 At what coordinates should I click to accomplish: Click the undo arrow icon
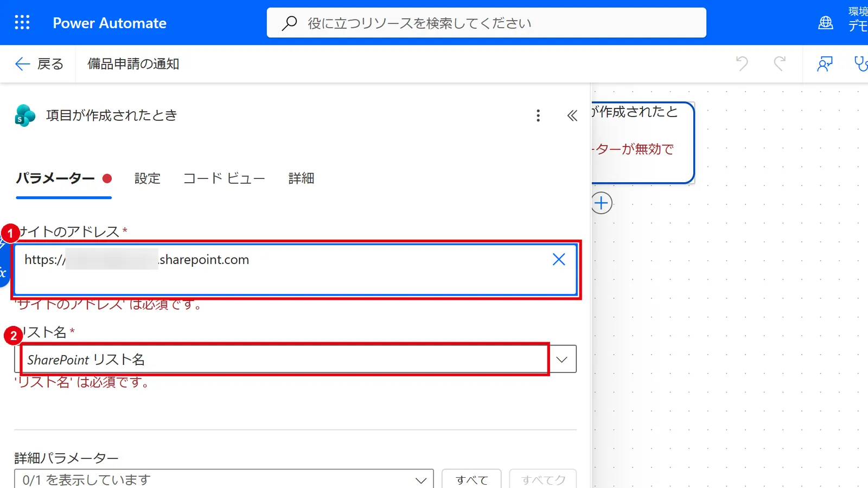[742, 63]
